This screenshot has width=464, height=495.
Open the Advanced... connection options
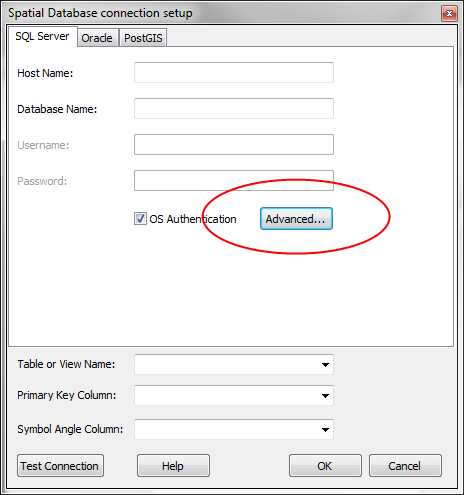296,219
